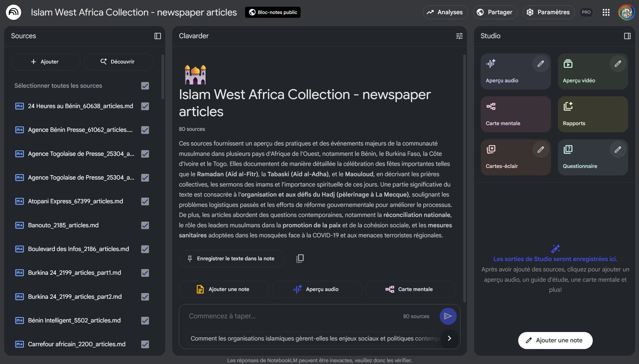Go to NotebookLM home logo
The image size is (639, 364).
coord(13,12)
